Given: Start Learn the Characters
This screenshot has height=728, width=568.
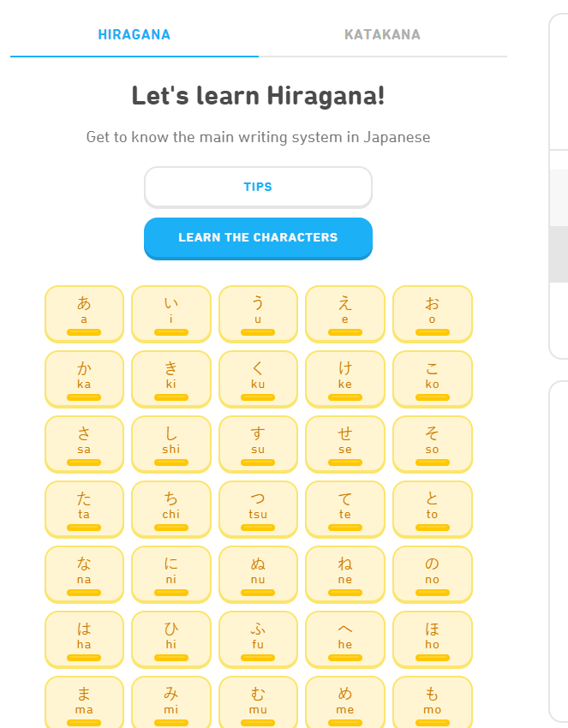Looking at the screenshot, I should pyautogui.click(x=258, y=238).
